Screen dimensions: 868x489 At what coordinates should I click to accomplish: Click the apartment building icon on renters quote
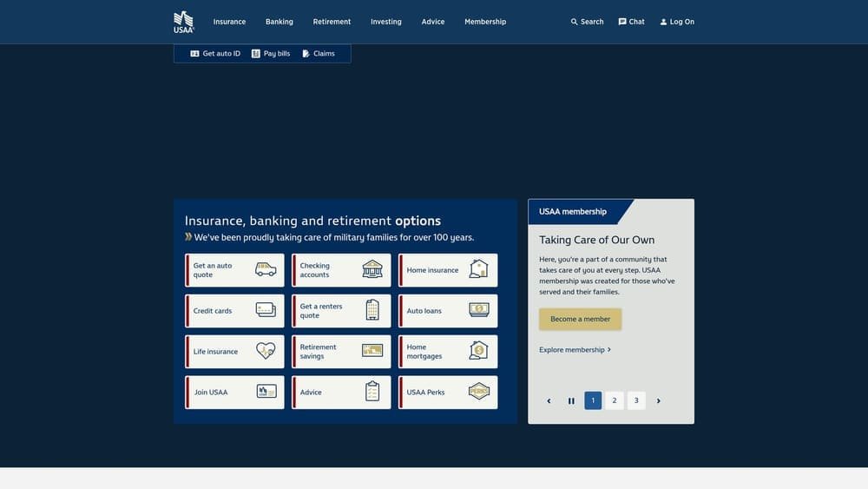click(372, 309)
